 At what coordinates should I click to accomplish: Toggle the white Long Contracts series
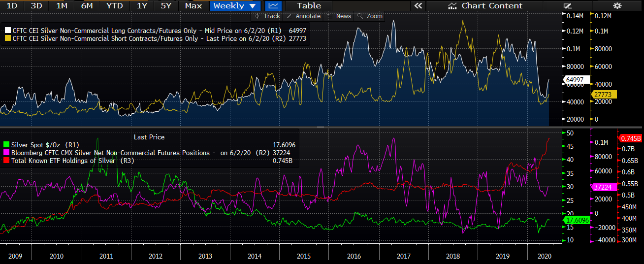coord(8,31)
